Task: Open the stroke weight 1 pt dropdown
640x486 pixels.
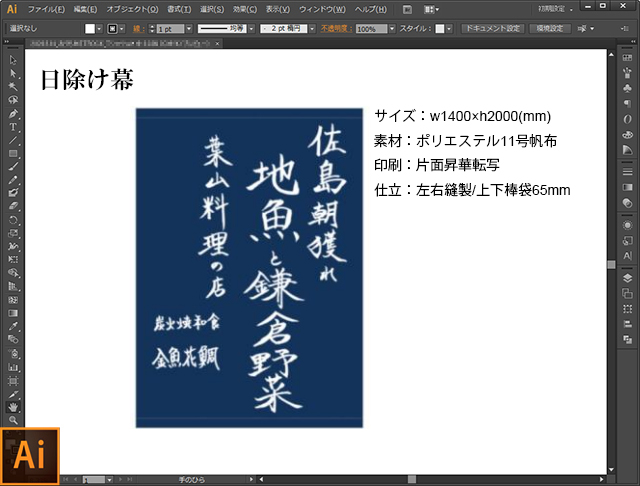Action: [x=187, y=29]
